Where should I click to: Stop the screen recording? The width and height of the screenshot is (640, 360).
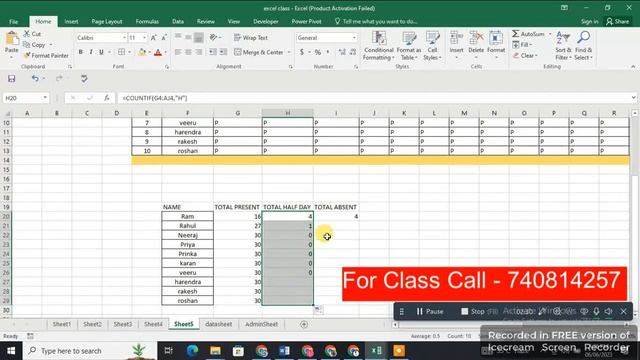473,311
